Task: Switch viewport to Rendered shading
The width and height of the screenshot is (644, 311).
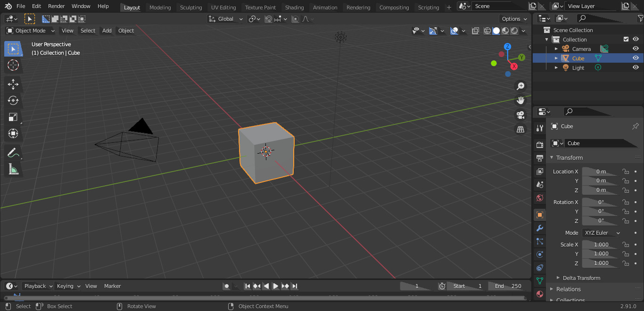Action: point(514,31)
